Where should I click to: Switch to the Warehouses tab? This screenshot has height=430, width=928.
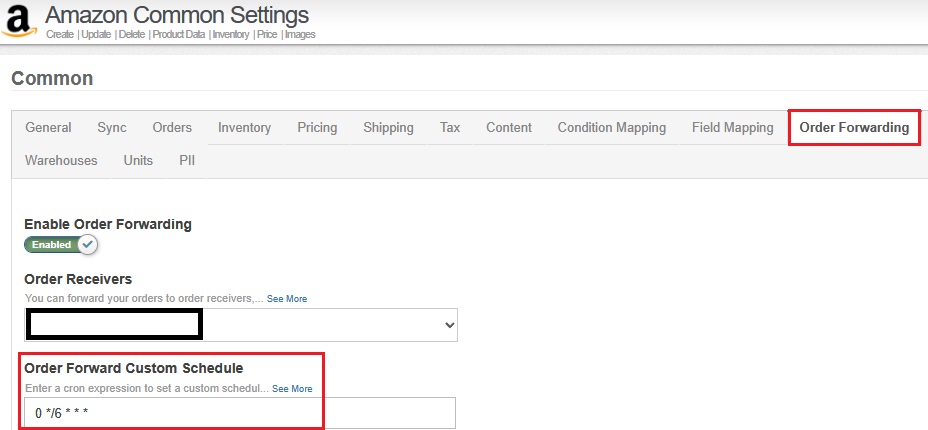[x=61, y=160]
